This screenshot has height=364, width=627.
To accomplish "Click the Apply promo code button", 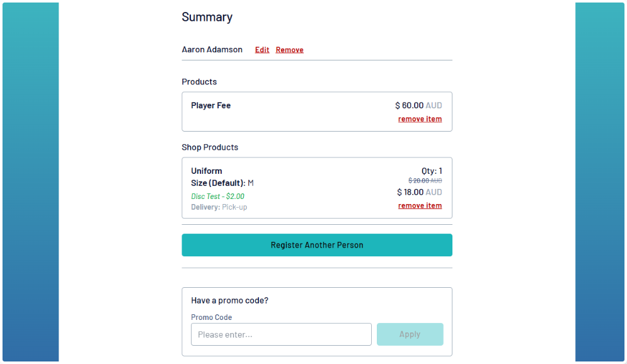I will click(410, 334).
